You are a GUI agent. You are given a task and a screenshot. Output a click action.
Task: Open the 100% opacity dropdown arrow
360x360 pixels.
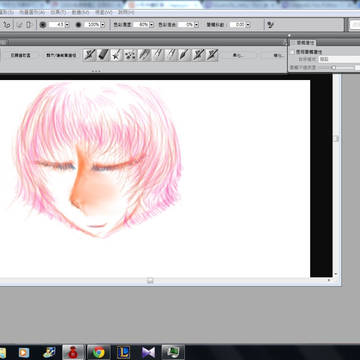coord(102,25)
